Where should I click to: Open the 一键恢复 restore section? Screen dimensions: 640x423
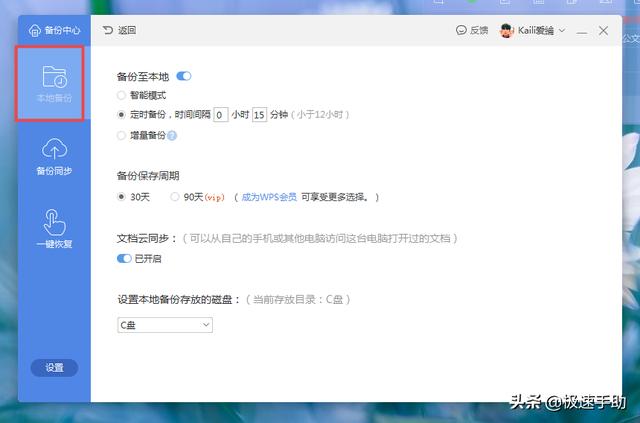(x=54, y=229)
